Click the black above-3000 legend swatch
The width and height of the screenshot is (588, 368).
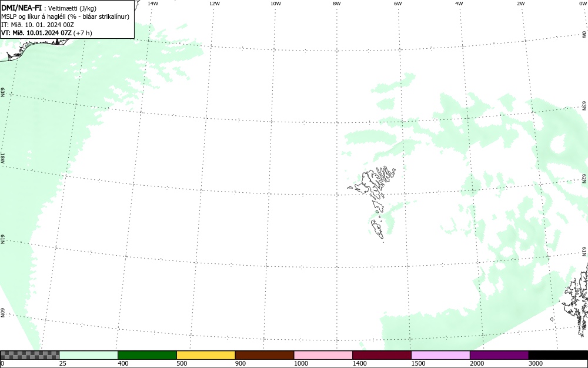click(x=558, y=355)
